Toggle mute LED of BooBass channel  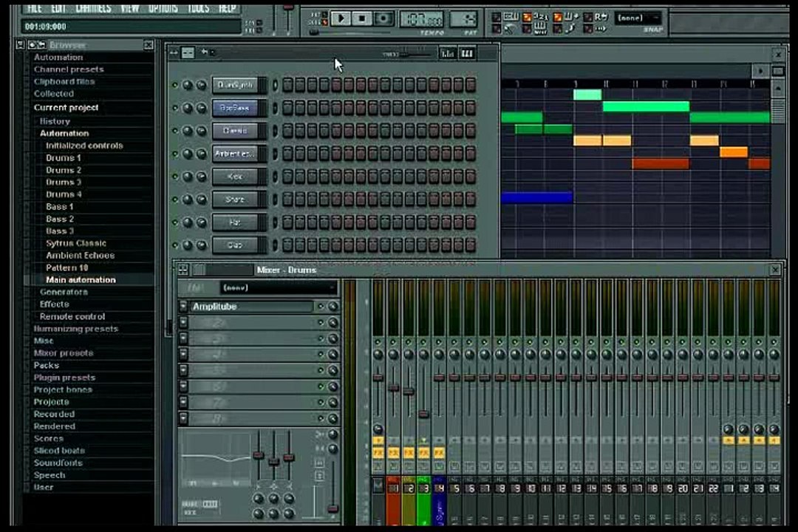click(175, 108)
